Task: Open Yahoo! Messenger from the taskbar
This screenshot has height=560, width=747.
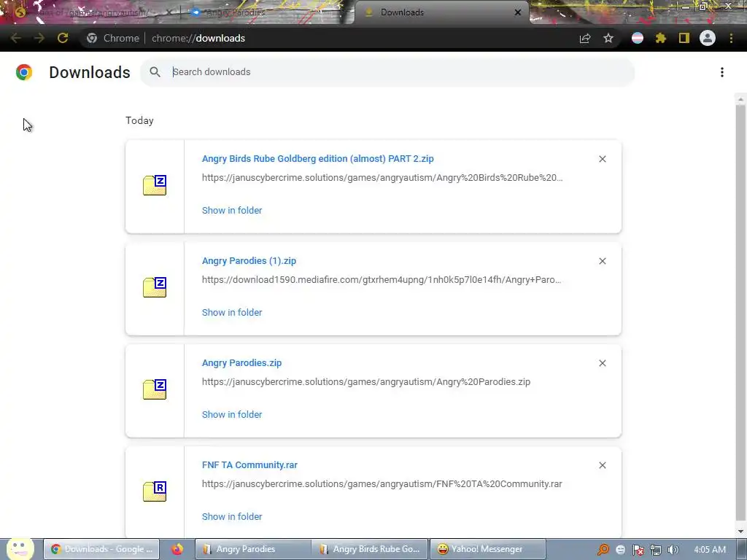Action: coord(488,549)
